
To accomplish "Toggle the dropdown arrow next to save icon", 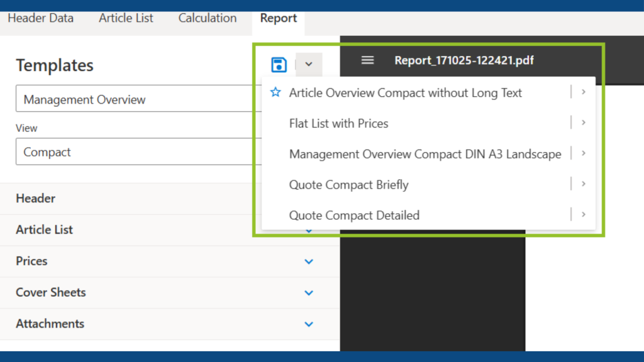I will (309, 64).
